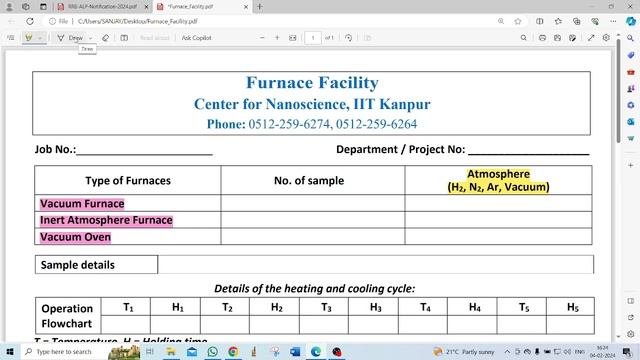Click address bar zoom indicator
This screenshot has height=360, width=640.
[x=501, y=21]
